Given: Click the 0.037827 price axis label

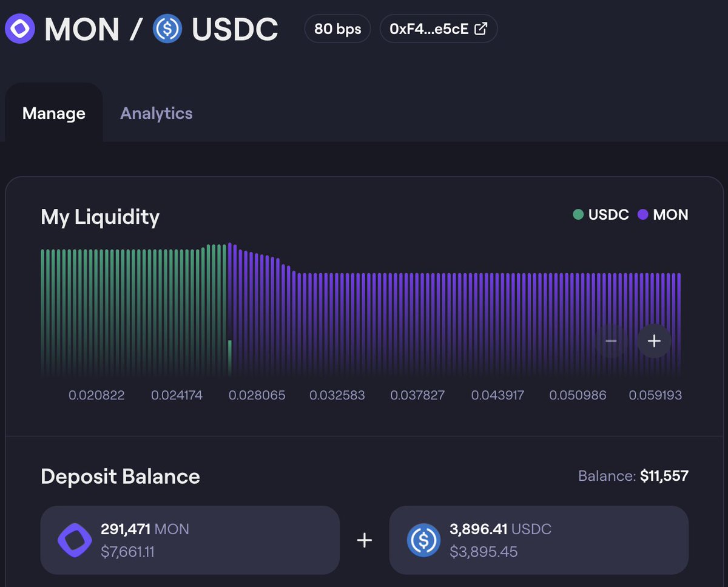Looking at the screenshot, I should point(417,395).
